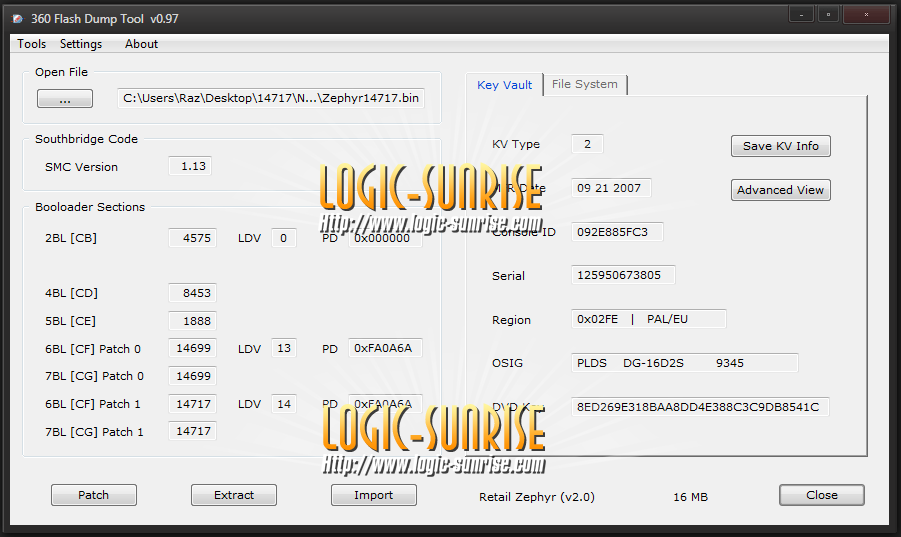This screenshot has width=901, height=537.
Task: Click the LDV field showing 14
Action: pyautogui.click(x=284, y=404)
